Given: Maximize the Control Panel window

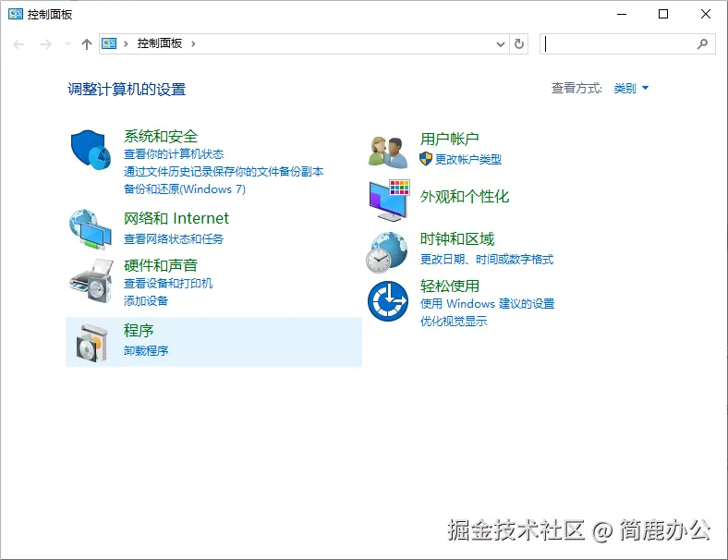Looking at the screenshot, I should pos(663,14).
